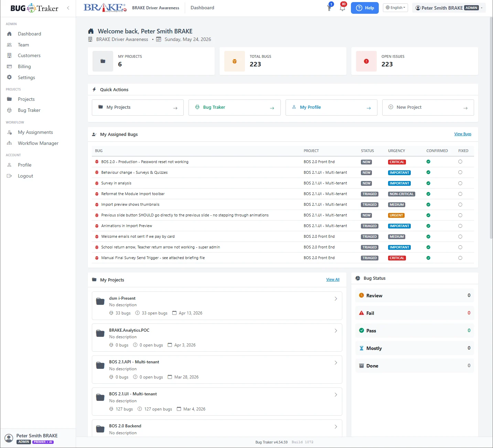Open the Peter Smith BRAKE user menu
The height and width of the screenshot is (448, 493).
[449, 8]
